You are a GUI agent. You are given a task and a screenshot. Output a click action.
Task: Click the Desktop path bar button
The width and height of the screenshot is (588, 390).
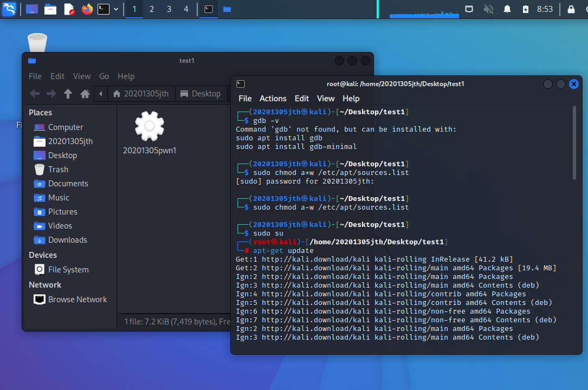coord(201,94)
